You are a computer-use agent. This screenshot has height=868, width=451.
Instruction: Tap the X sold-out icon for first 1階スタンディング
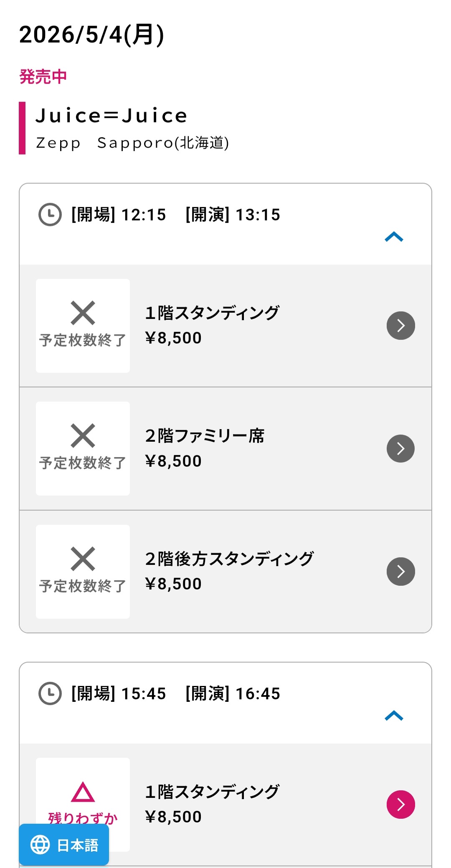pyautogui.click(x=83, y=313)
